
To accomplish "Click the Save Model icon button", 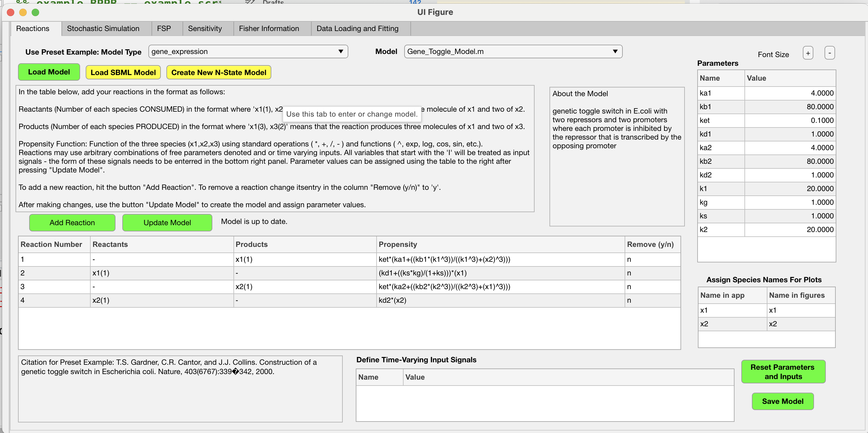I will click(x=782, y=401).
